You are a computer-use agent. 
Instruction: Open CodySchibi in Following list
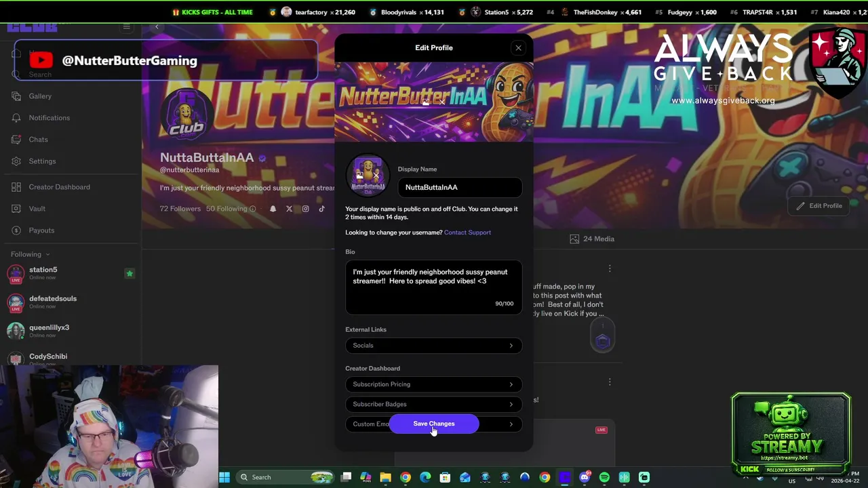click(x=47, y=357)
